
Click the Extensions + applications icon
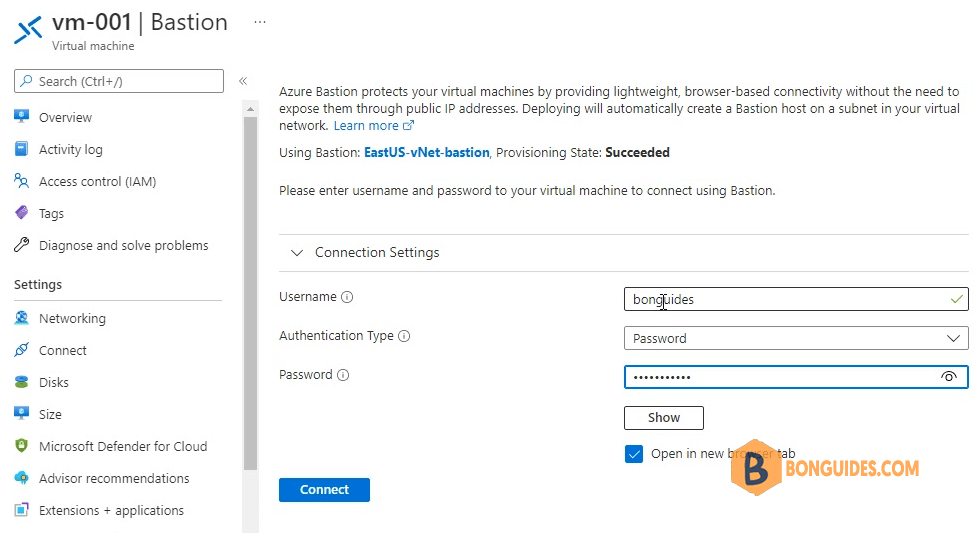pyautogui.click(x=21, y=509)
